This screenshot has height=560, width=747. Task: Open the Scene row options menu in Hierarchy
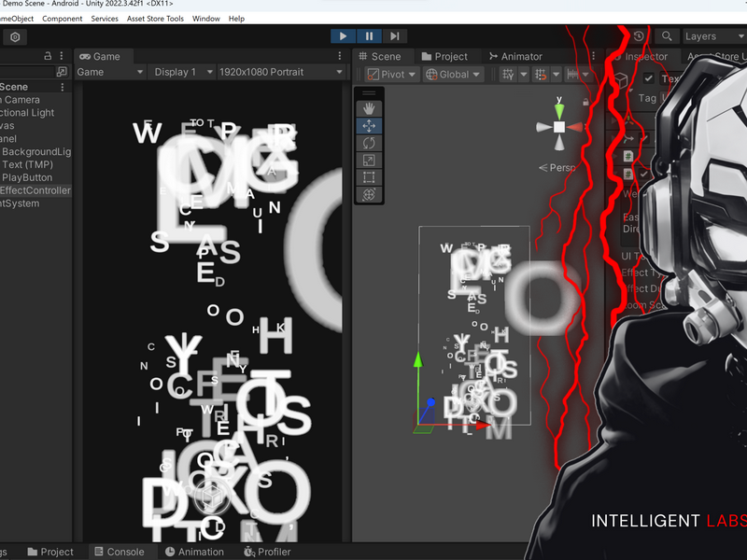[x=63, y=87]
